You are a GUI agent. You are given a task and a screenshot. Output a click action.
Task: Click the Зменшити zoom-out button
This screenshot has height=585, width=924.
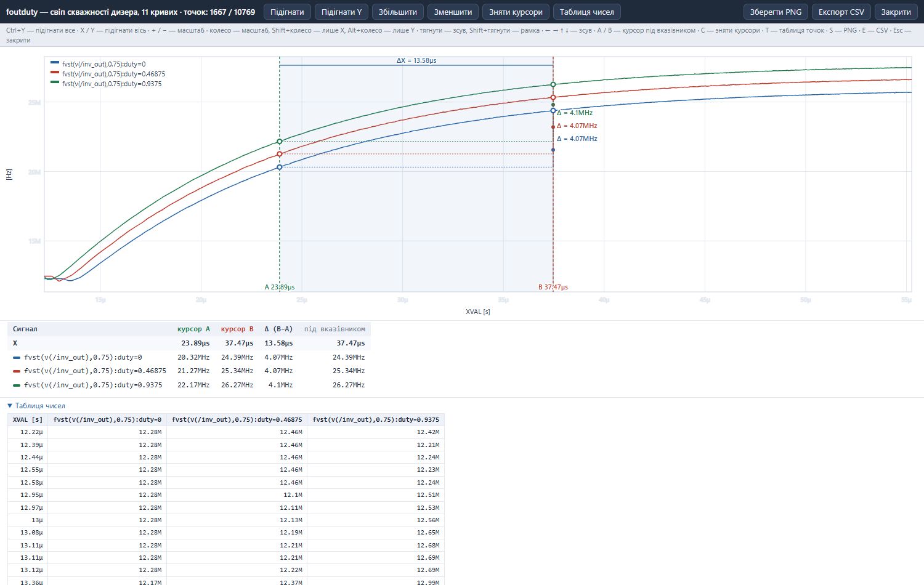tap(453, 12)
